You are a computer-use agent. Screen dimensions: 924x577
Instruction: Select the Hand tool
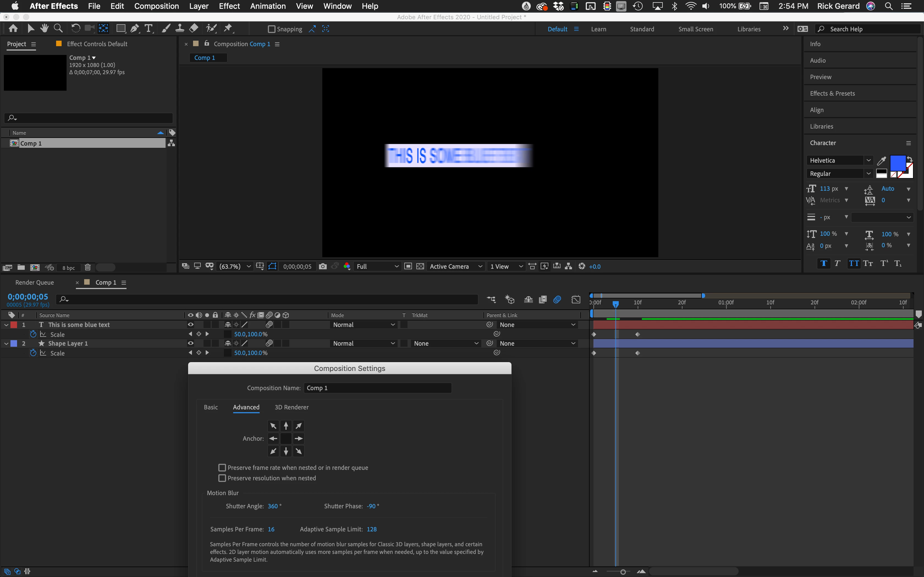44,28
